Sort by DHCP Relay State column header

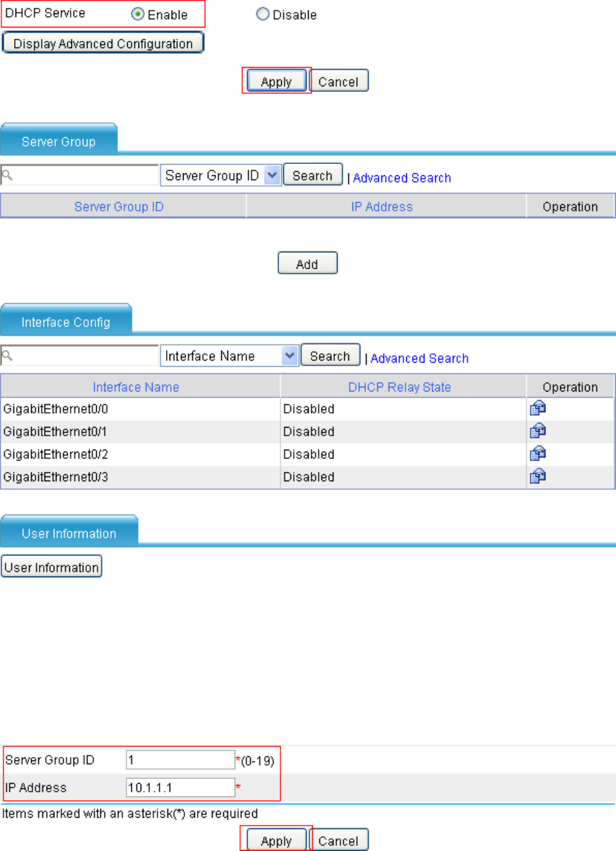point(400,387)
